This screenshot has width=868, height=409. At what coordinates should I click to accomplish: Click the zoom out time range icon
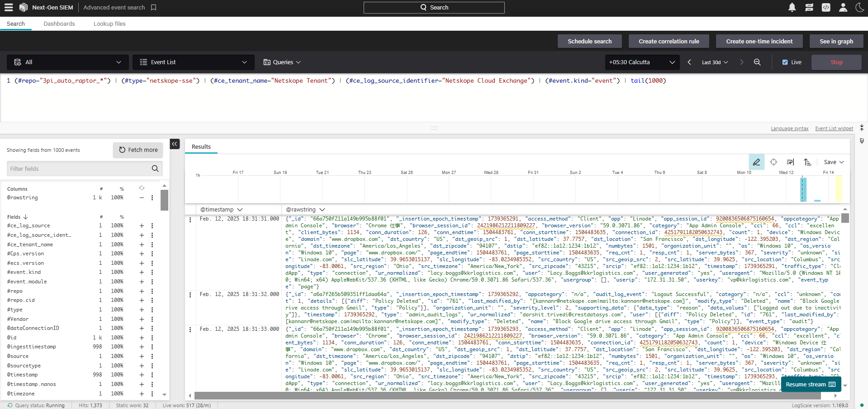pos(757,62)
